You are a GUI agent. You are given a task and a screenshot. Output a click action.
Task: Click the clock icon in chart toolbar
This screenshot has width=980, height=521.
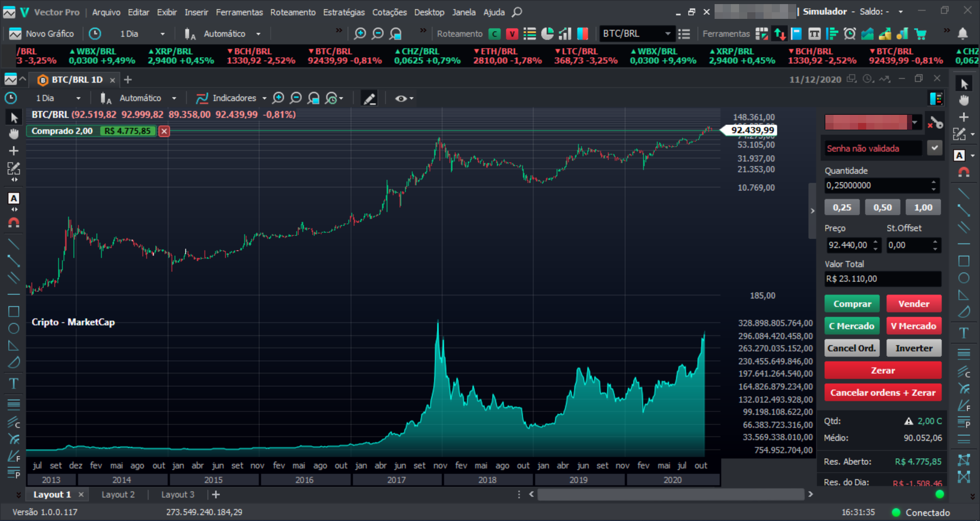11,98
